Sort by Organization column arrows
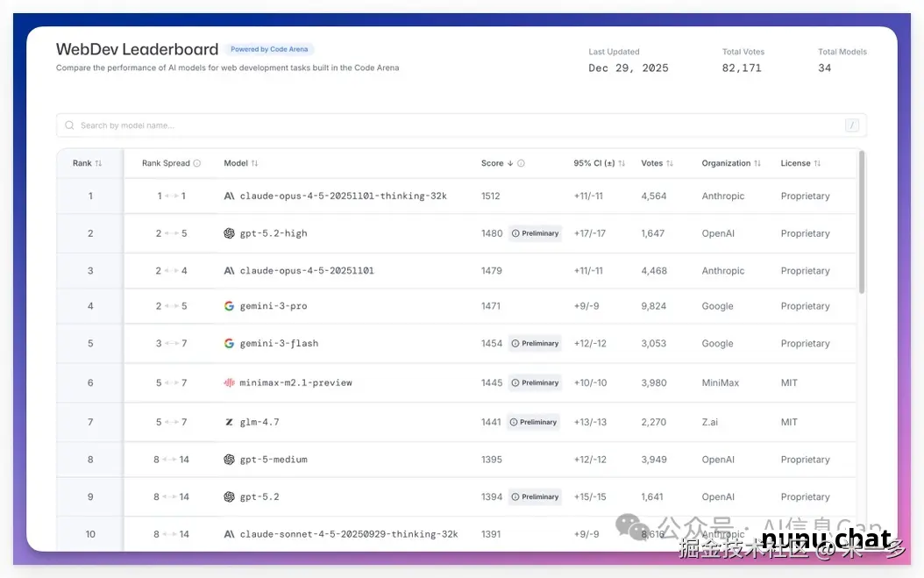 pyautogui.click(x=757, y=163)
